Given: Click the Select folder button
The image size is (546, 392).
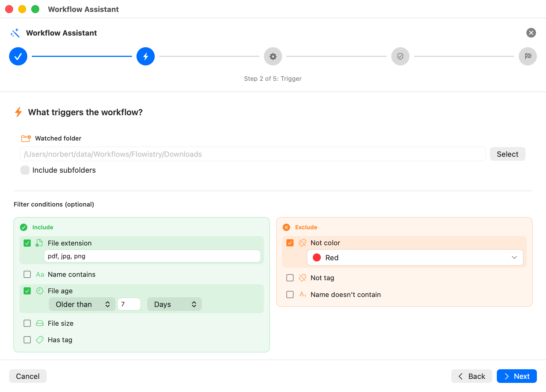Looking at the screenshot, I should [508, 154].
